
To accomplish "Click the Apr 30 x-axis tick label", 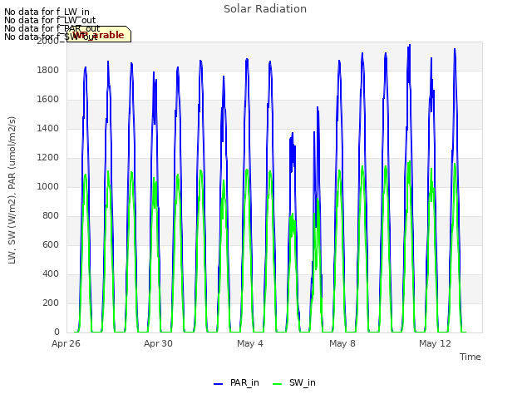I will tap(158, 343).
